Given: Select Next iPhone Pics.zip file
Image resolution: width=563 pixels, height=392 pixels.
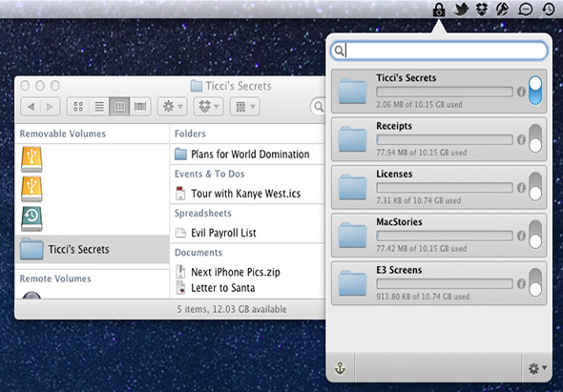Looking at the screenshot, I should coord(247,272).
